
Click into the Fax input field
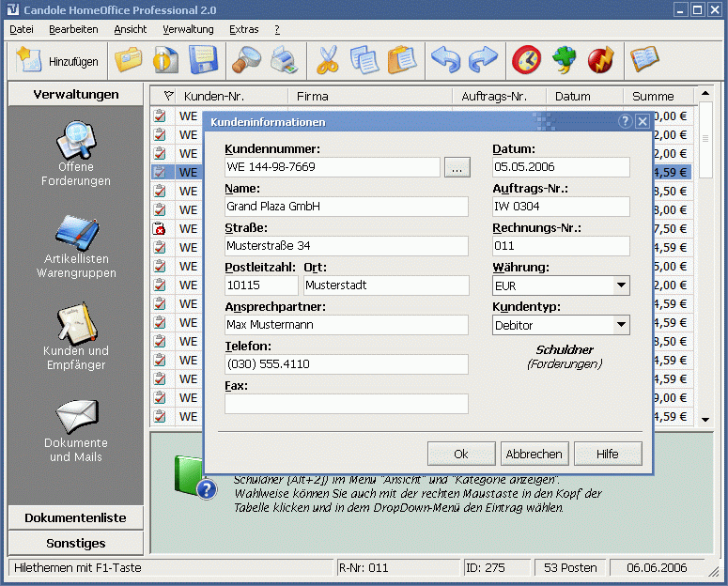coord(346,404)
